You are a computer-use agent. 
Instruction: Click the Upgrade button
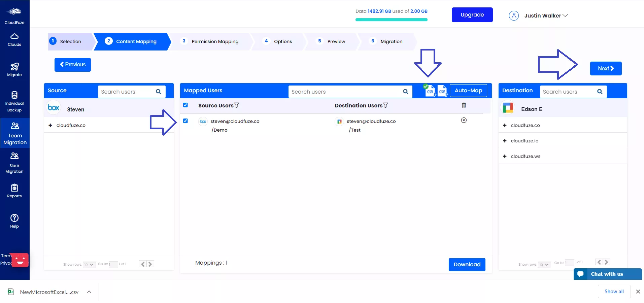pos(472,15)
